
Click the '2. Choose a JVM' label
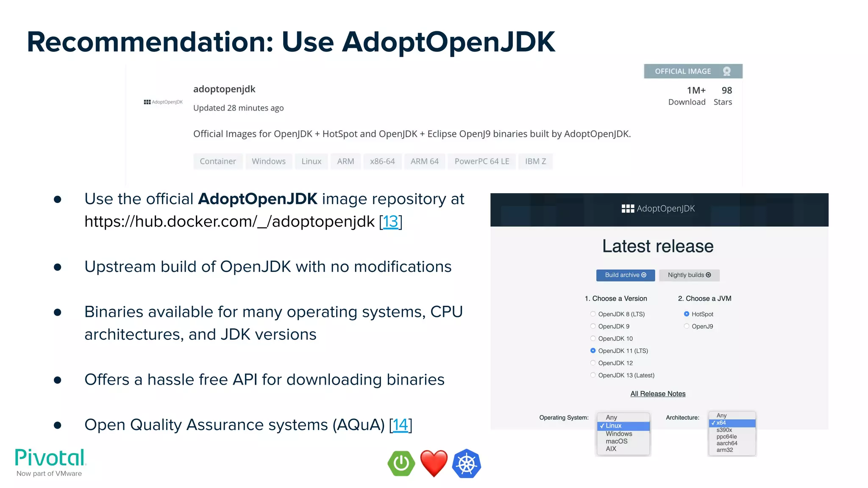click(705, 299)
